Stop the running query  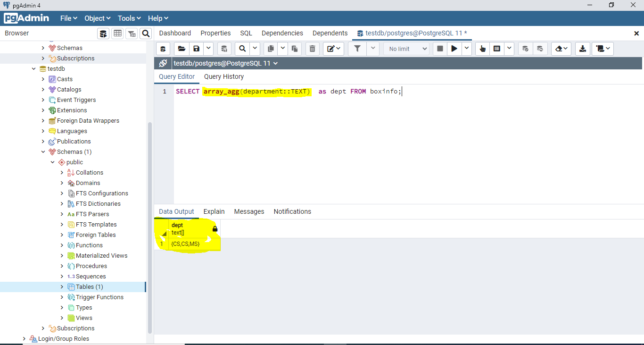tap(440, 49)
